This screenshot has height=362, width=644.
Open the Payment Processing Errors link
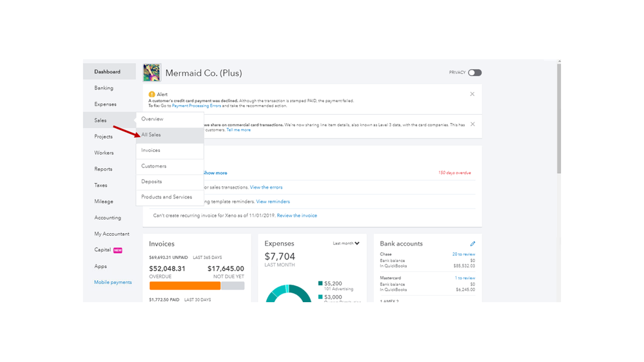197,106
